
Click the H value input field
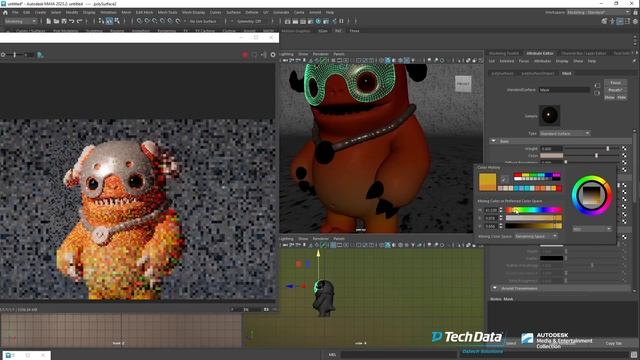click(491, 210)
